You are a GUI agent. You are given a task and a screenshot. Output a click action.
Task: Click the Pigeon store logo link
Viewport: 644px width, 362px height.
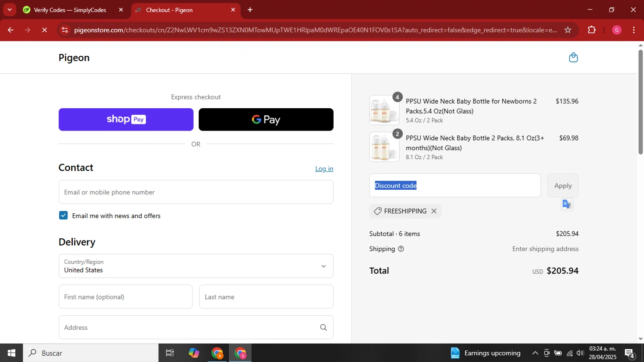tap(74, 58)
